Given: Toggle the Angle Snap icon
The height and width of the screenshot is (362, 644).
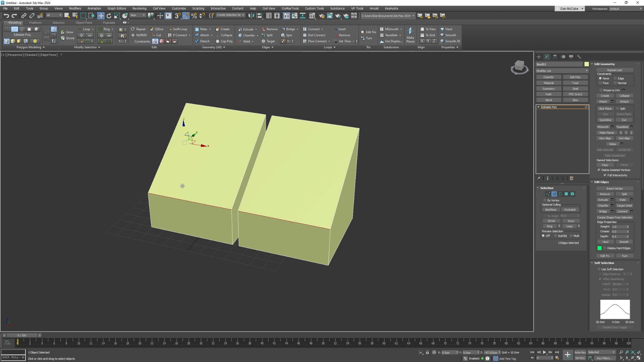Looking at the screenshot, I should [186, 16].
